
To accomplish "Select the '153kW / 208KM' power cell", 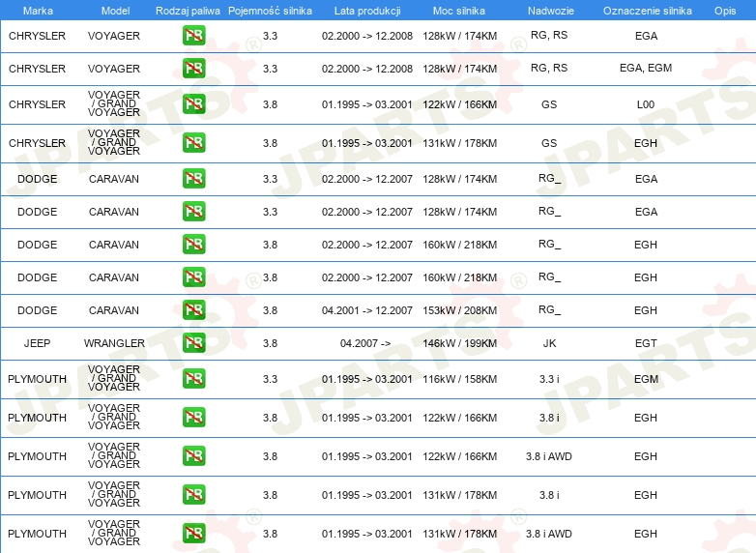I will coord(460,310).
